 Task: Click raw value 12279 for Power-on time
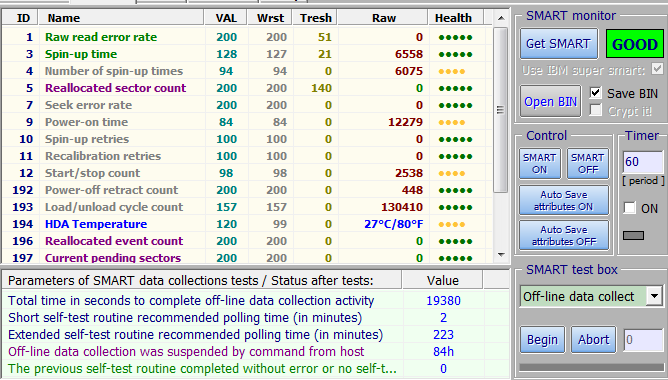(405, 122)
